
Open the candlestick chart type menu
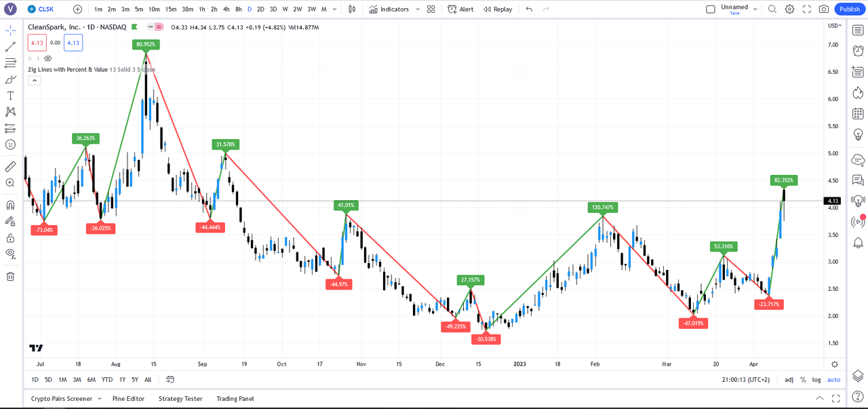click(x=351, y=9)
